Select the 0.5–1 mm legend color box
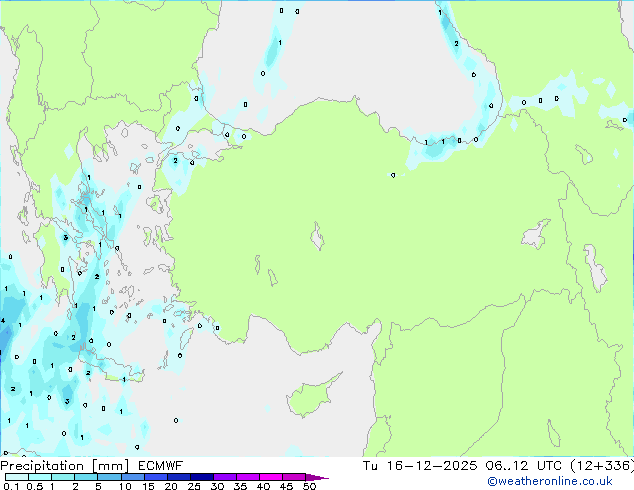Image resolution: width=634 pixels, height=490 pixels. click(40, 477)
